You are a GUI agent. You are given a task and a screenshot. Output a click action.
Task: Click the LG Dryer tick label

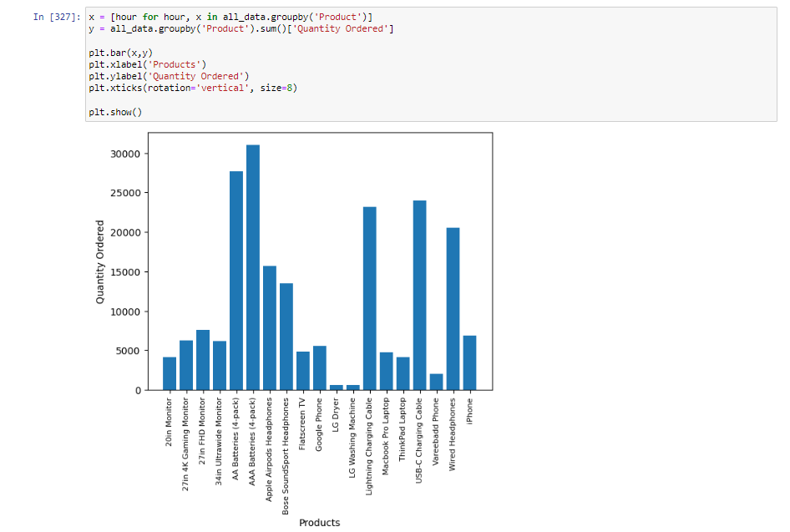[x=336, y=414]
